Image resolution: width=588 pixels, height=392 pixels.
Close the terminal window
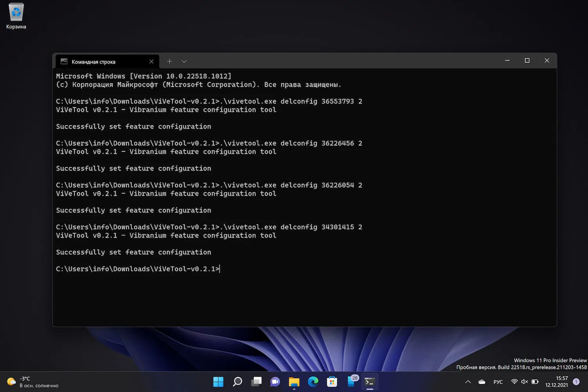547,60
